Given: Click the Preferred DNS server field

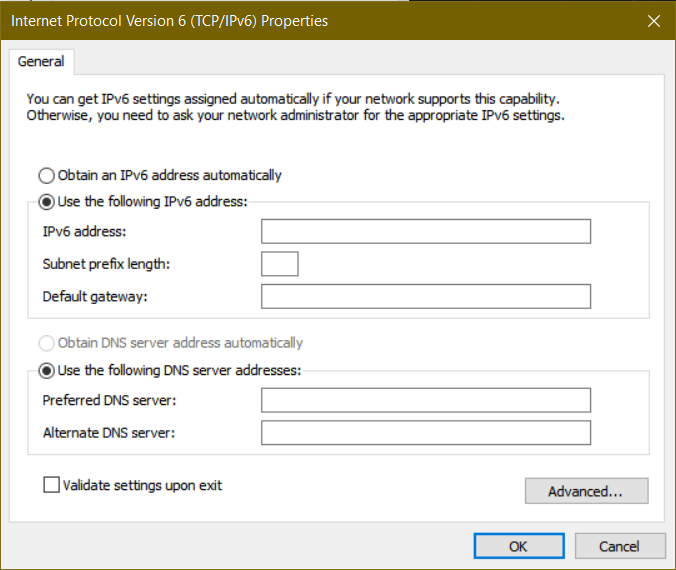Looking at the screenshot, I should click(426, 400).
